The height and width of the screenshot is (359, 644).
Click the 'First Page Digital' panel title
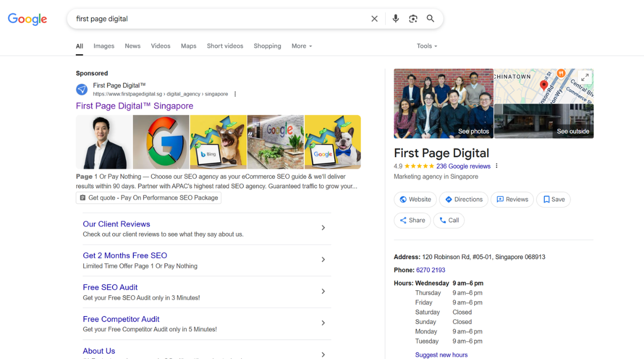[441, 153]
